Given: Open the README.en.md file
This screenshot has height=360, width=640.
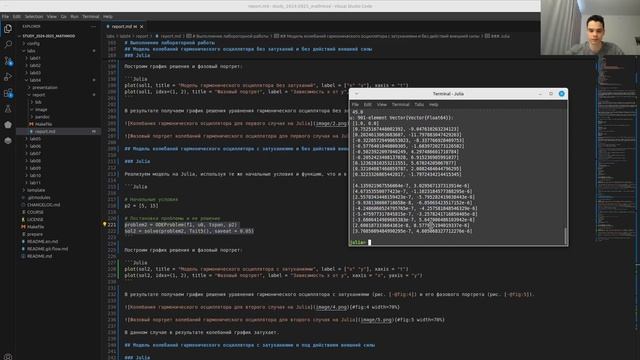Looking at the screenshot, I should point(42,242).
